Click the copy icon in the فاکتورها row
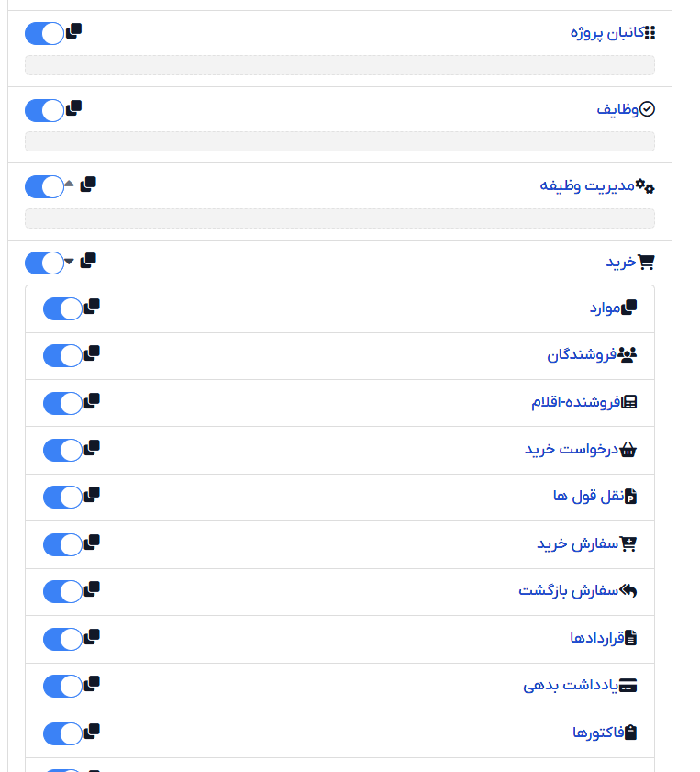700x772 pixels. coord(92,731)
